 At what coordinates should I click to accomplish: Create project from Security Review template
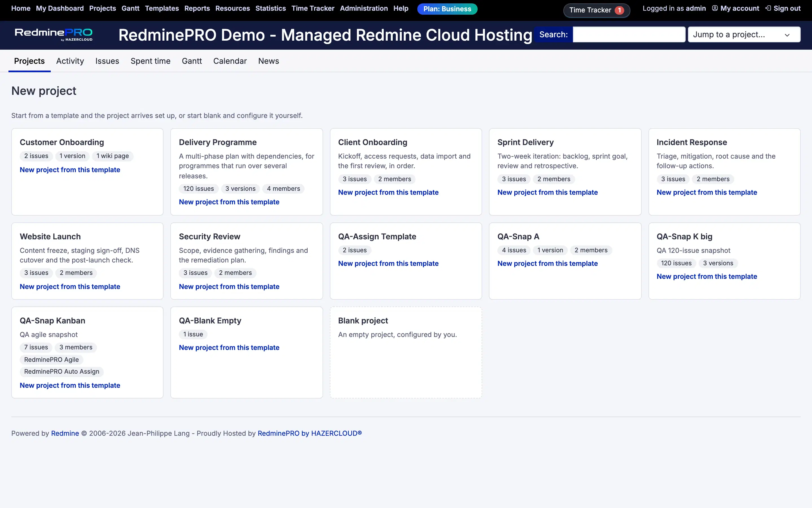pyautogui.click(x=229, y=286)
